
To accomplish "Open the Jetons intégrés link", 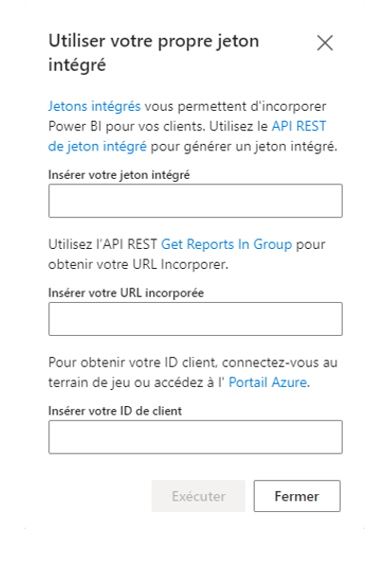I will click(x=95, y=106).
